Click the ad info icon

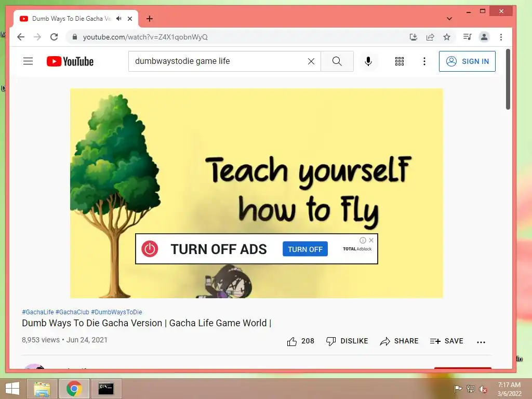tap(363, 240)
